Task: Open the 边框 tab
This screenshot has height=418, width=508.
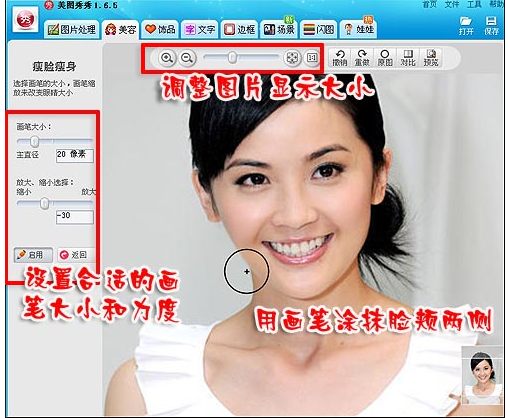Action: [239, 29]
